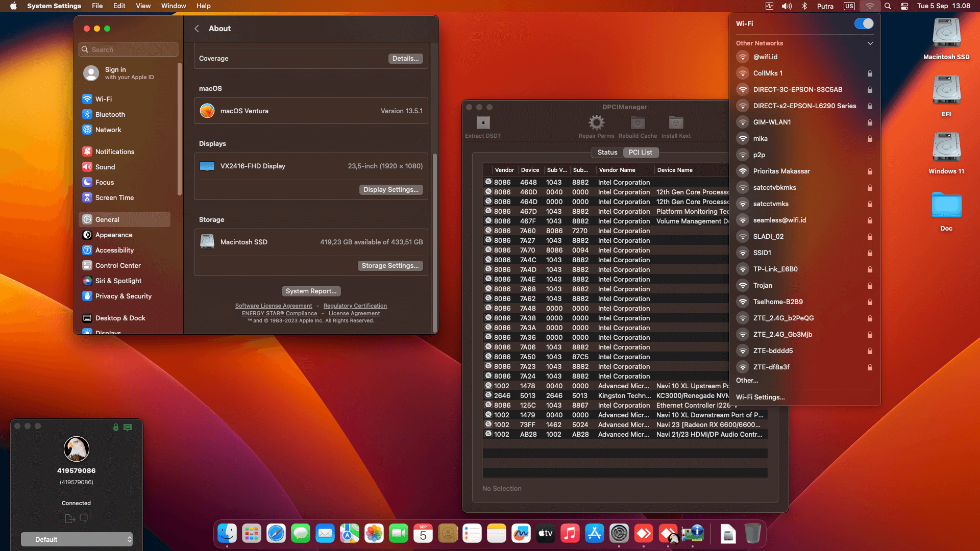This screenshot has width=980, height=551.
Task: Click the Display Settings button
Action: [390, 189]
